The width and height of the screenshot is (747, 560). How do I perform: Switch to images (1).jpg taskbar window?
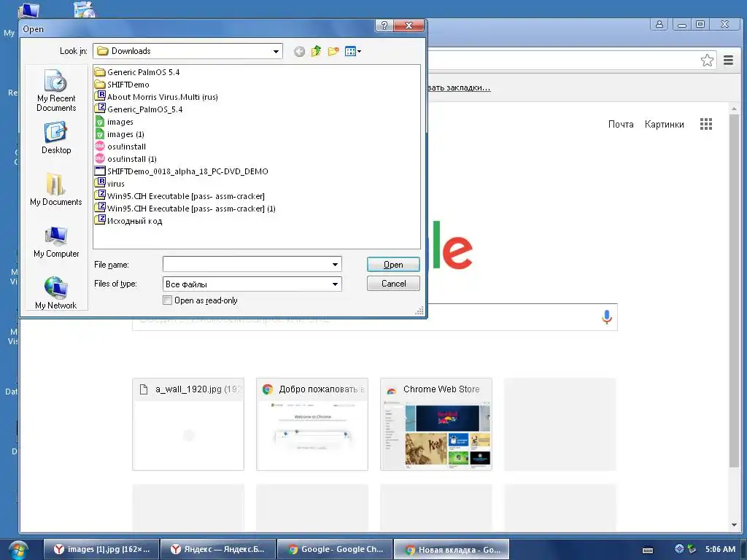point(101,550)
